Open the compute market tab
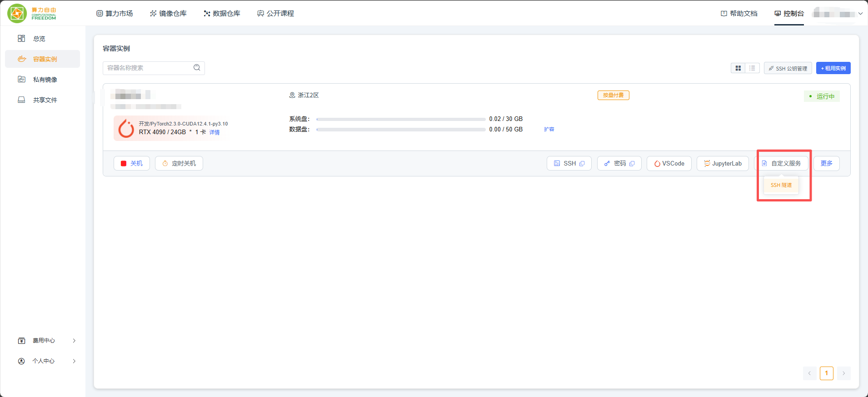 [115, 14]
